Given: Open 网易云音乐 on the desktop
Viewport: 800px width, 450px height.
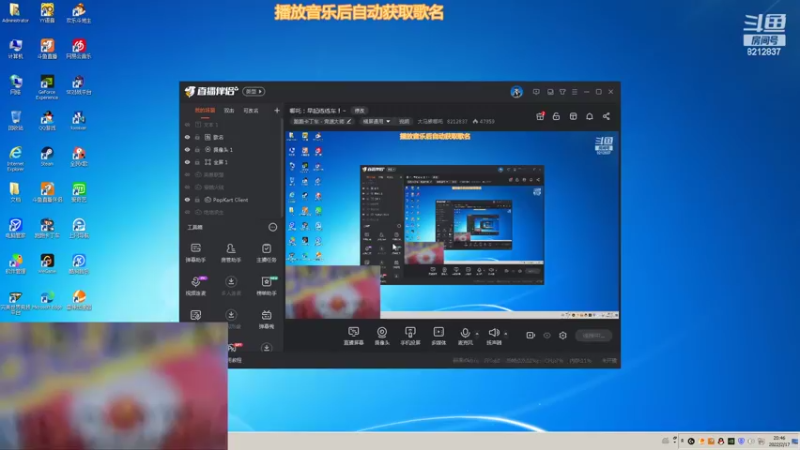Looking at the screenshot, I should click(79, 49).
